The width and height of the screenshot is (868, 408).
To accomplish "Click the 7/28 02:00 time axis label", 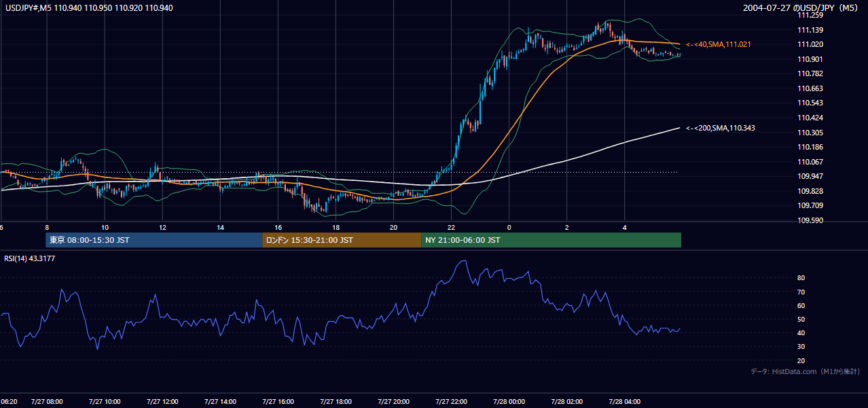I will click(567, 402).
